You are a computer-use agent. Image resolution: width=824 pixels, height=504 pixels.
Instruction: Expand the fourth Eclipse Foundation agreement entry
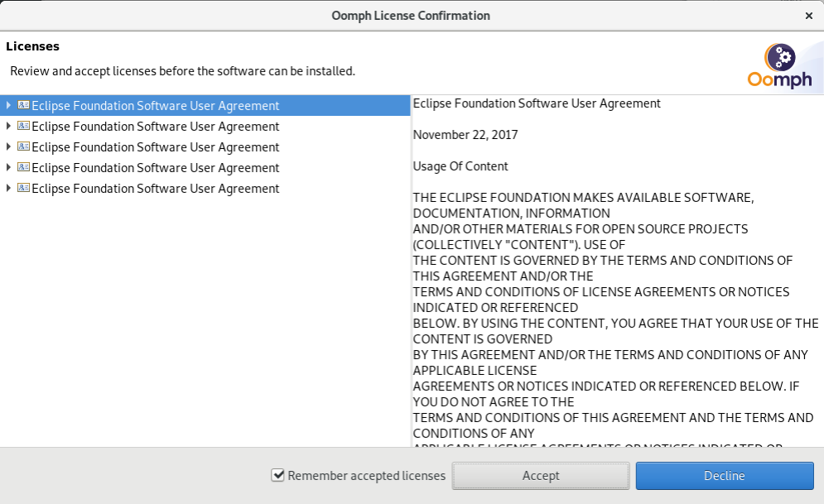click(8, 167)
